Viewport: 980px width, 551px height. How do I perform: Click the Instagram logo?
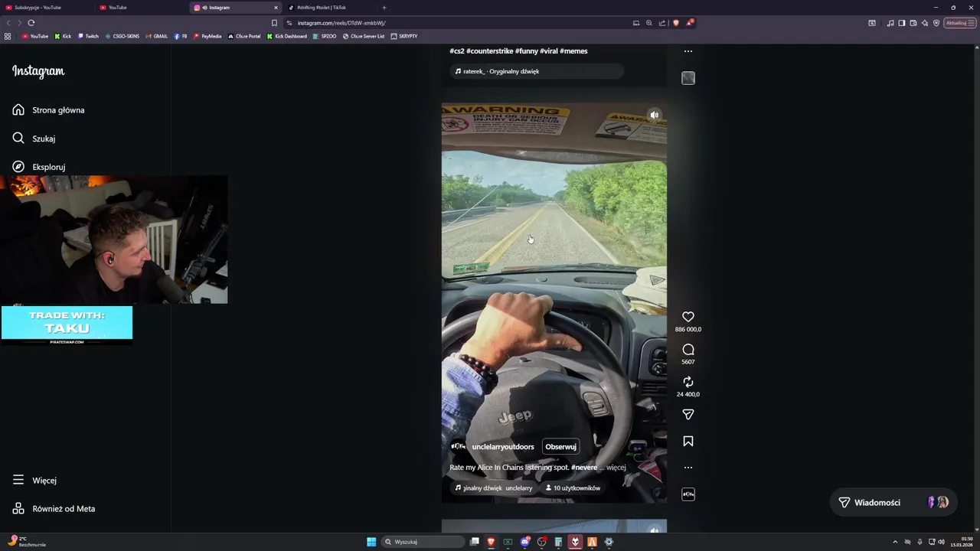point(38,71)
